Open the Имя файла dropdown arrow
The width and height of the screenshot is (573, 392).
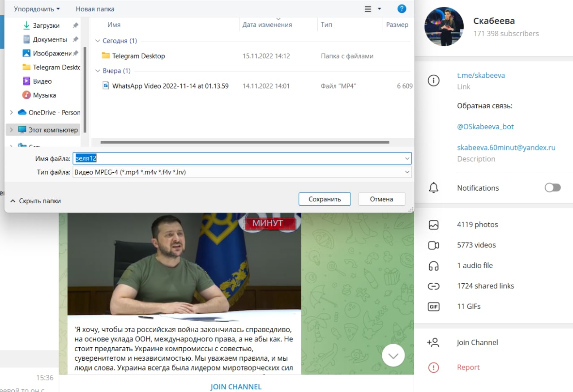click(x=407, y=158)
